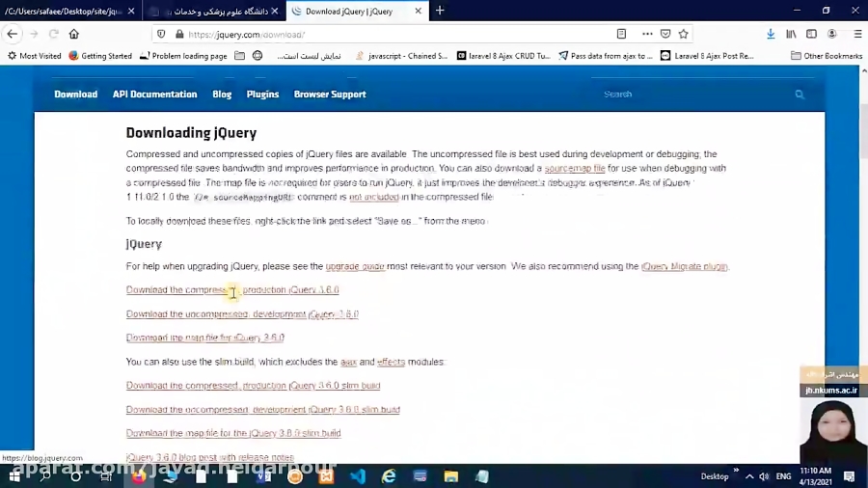868x488 pixels.
Task: Open 'javascript - Chained S...' bookmark
Action: point(401,56)
